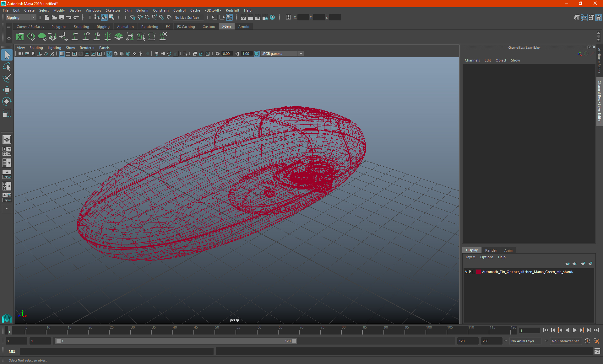
Task: Open render settings window
Action: (x=265, y=18)
